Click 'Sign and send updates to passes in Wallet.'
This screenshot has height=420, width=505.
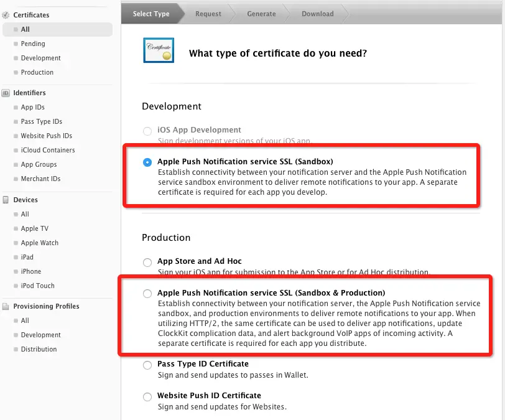coord(233,375)
